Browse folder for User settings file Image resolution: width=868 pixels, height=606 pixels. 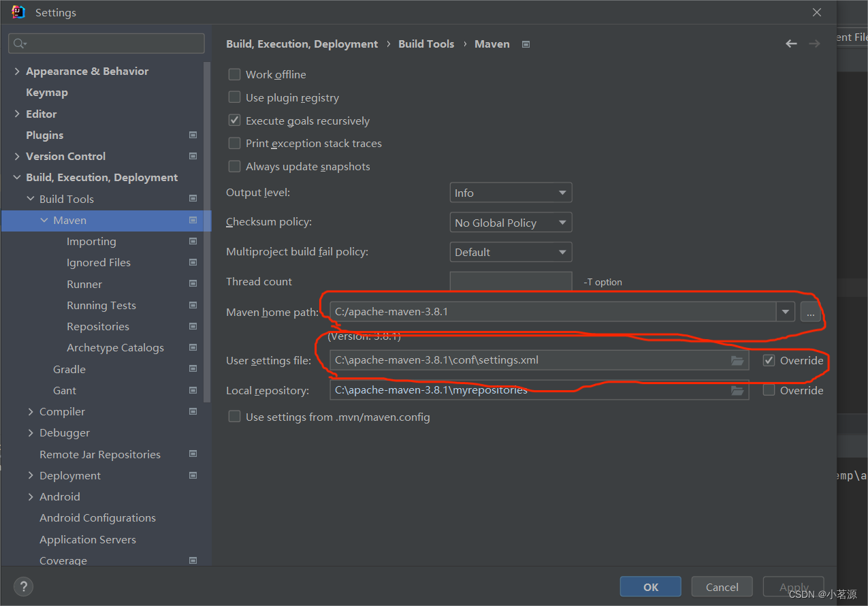point(737,360)
